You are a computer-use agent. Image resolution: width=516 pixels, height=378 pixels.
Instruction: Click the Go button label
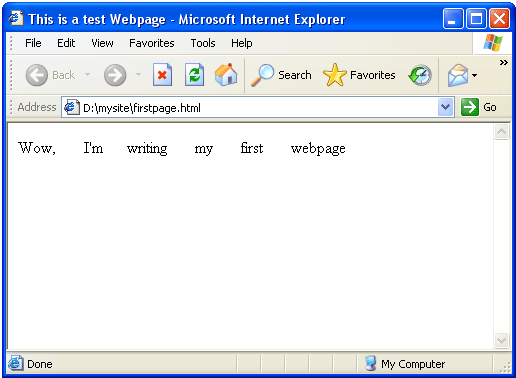[x=490, y=107]
